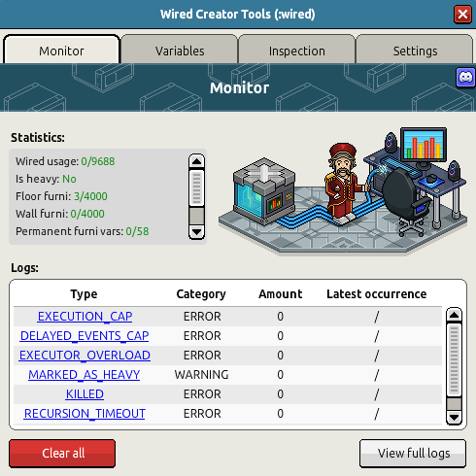Click the Clear all button
Image resolution: width=476 pixels, height=476 pixels.
pyautogui.click(x=62, y=454)
